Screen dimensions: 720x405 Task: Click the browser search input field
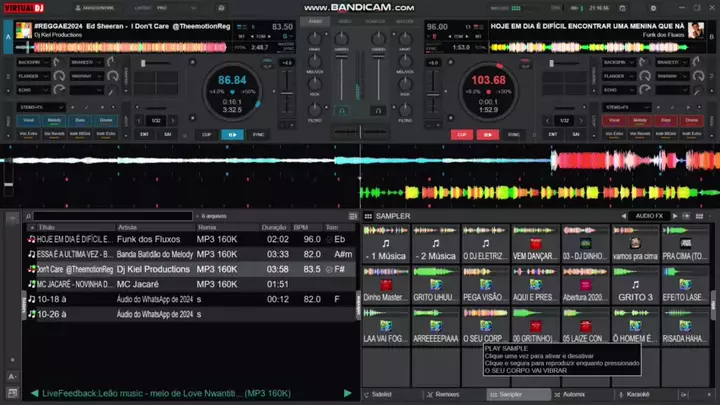113,216
